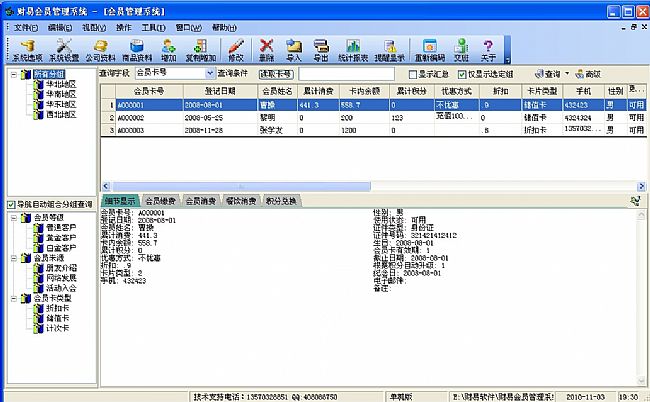Click 曹操 name cell in first row

(277, 105)
